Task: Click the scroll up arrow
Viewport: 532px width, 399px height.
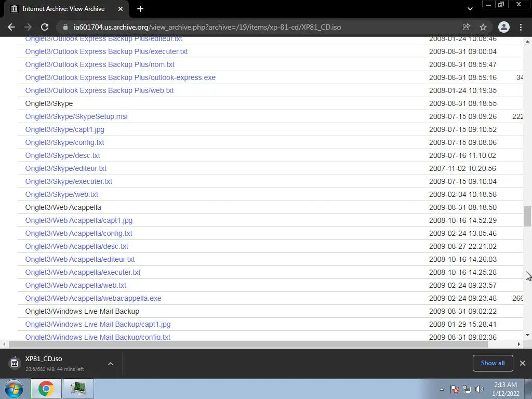Action: click(x=527, y=42)
